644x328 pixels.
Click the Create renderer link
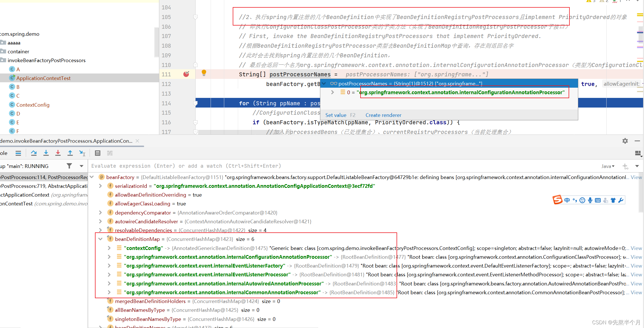[383, 115]
